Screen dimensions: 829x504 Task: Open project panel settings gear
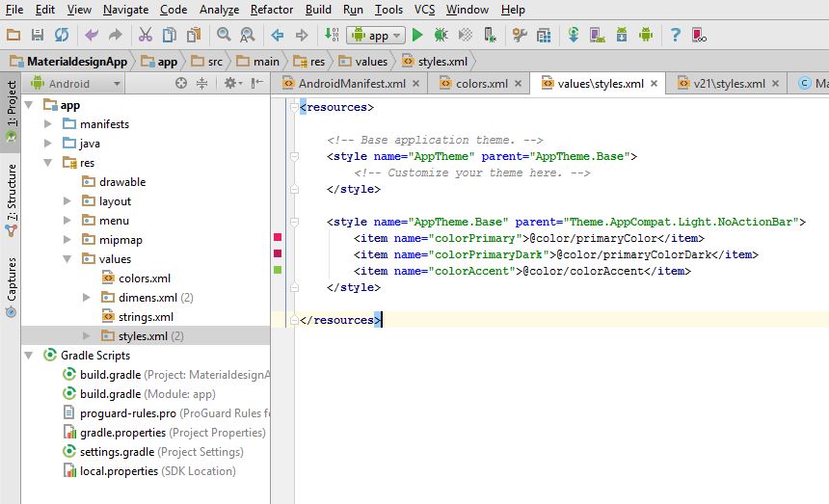click(231, 84)
